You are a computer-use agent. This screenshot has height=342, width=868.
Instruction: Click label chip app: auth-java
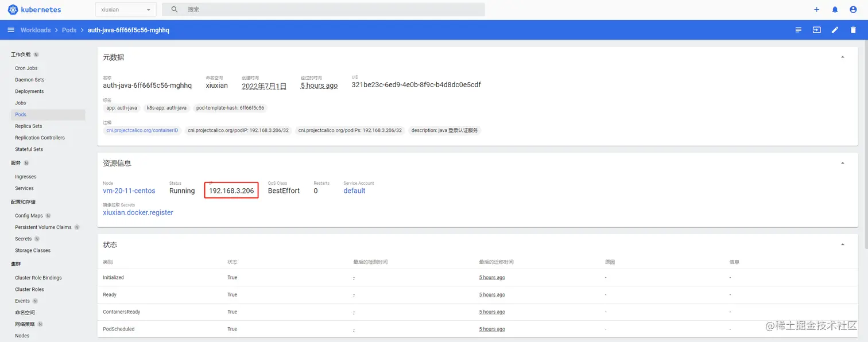(x=122, y=108)
